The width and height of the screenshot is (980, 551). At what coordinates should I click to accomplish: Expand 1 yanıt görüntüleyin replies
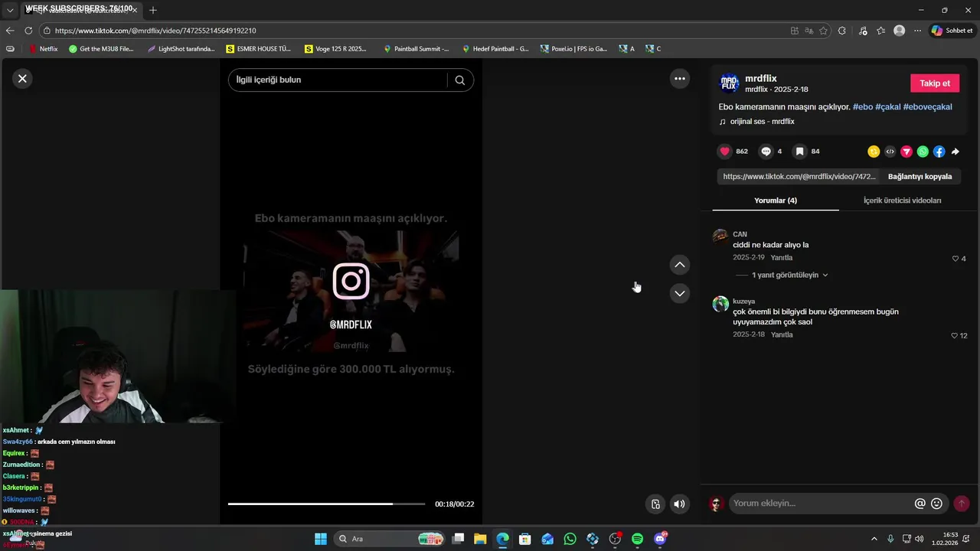tap(789, 275)
